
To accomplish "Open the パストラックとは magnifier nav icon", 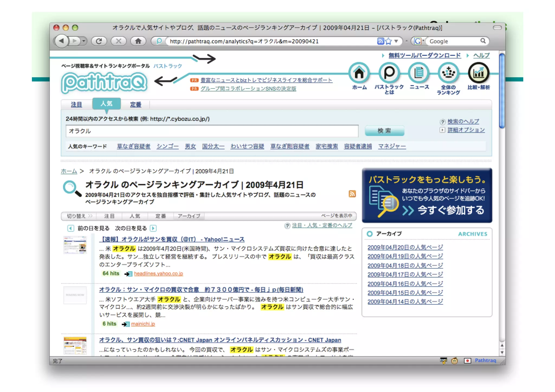I will tap(389, 73).
